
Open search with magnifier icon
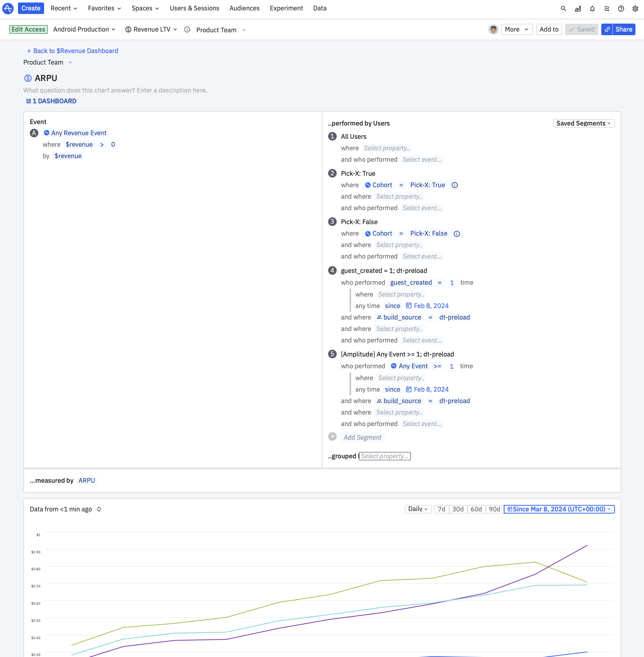(564, 9)
